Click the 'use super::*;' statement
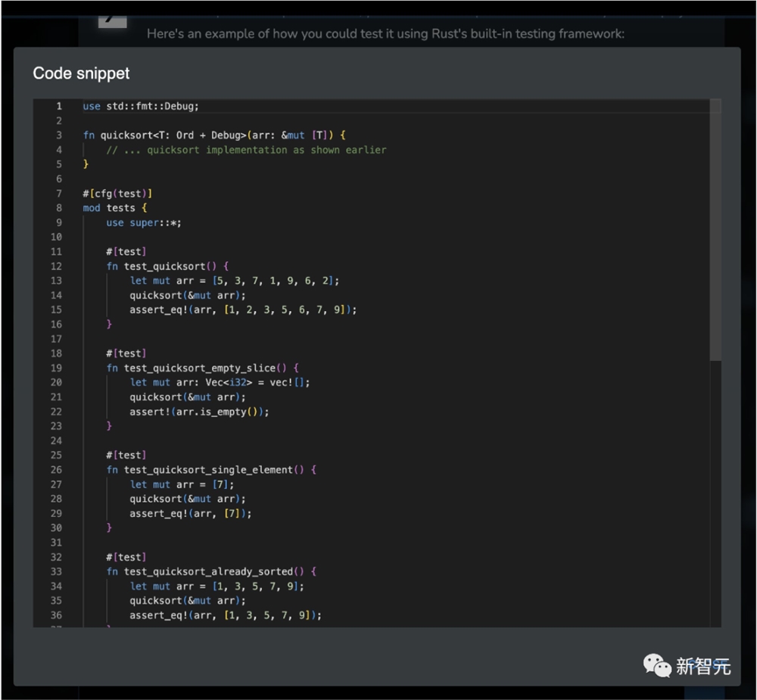The width and height of the screenshot is (757, 700). [144, 222]
